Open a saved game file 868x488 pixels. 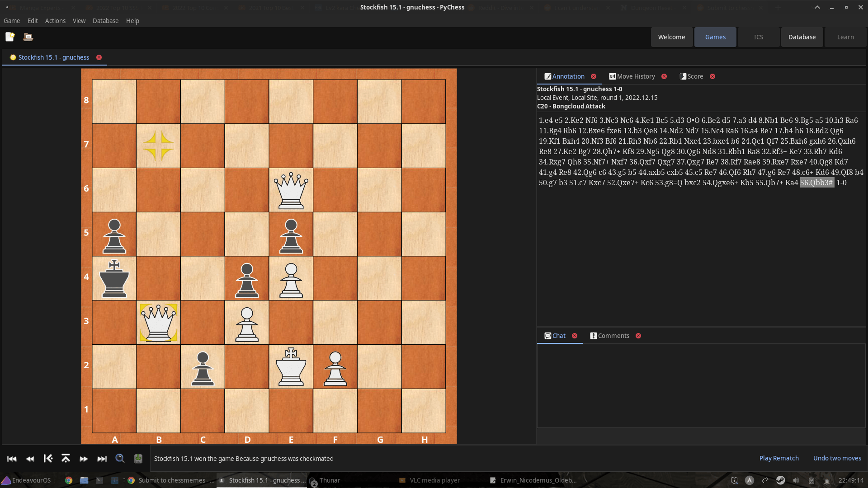coord(28,37)
